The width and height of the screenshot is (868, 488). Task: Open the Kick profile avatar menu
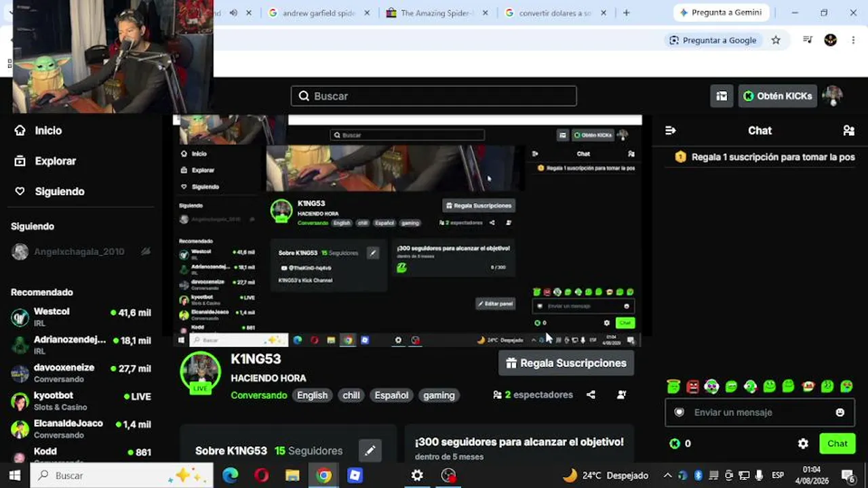click(x=832, y=96)
